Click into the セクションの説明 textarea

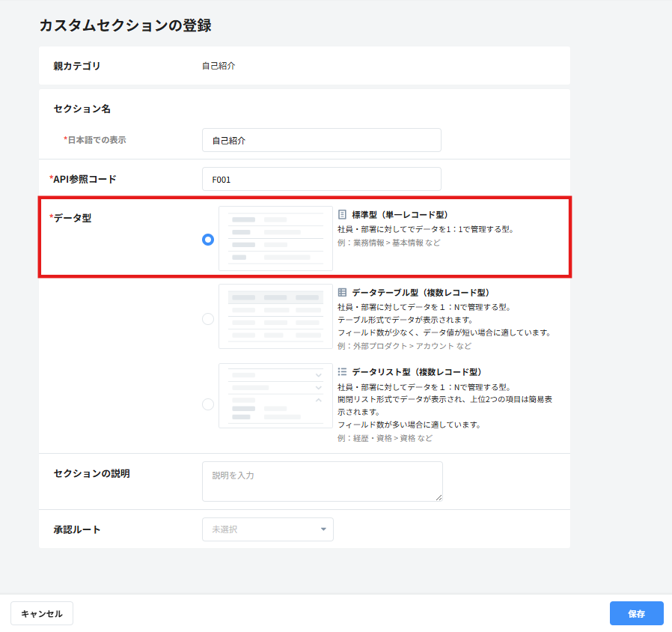323,481
